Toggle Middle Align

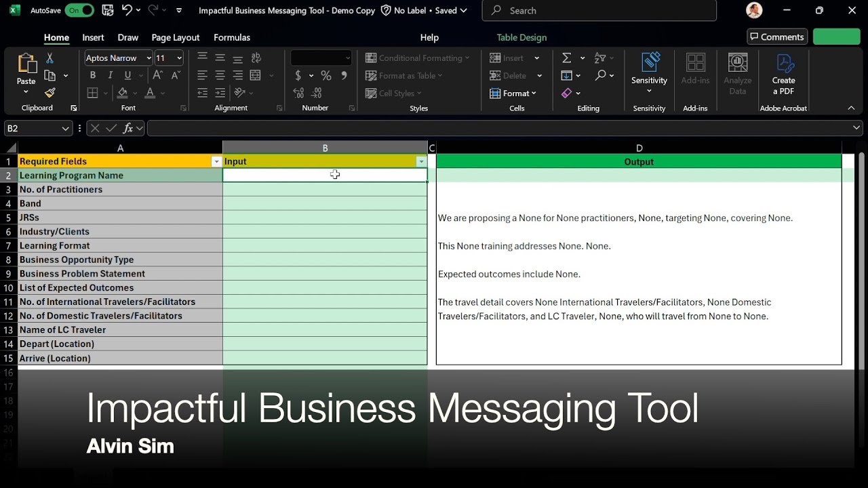[x=220, y=58]
